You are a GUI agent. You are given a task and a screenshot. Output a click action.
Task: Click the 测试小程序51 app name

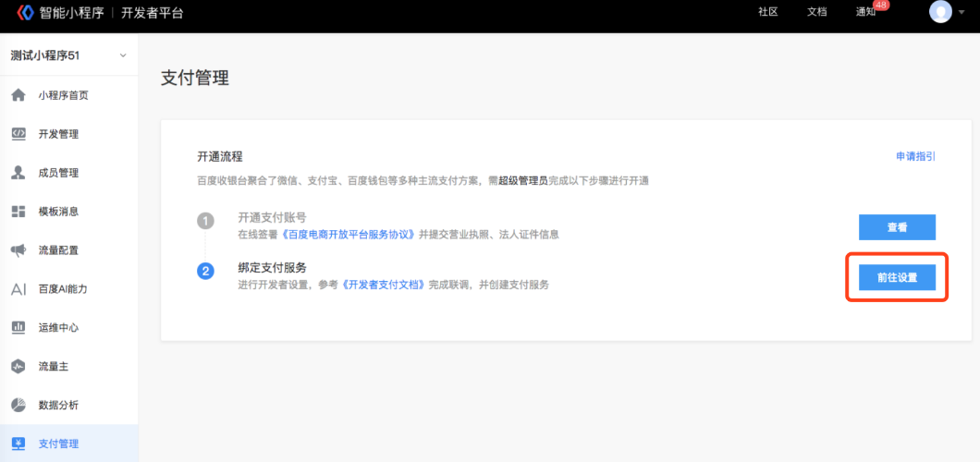coord(45,55)
